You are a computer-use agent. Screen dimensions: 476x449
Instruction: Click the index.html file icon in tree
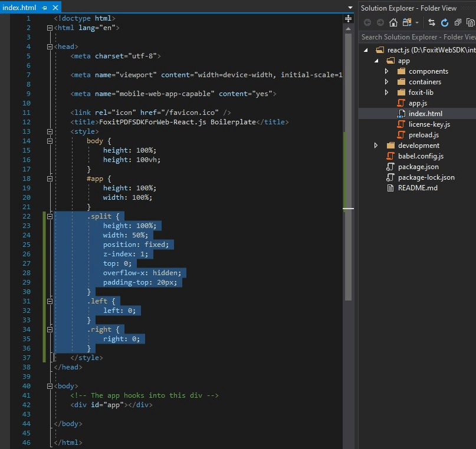click(401, 114)
